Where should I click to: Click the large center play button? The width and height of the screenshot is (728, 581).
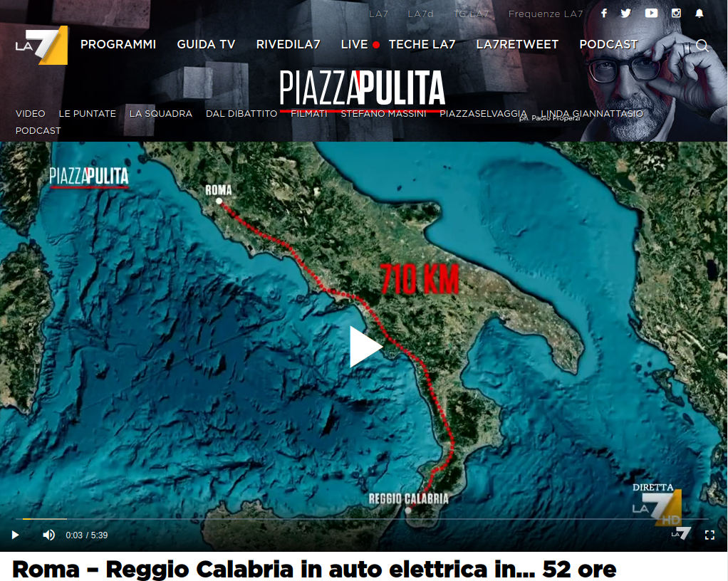click(365, 347)
